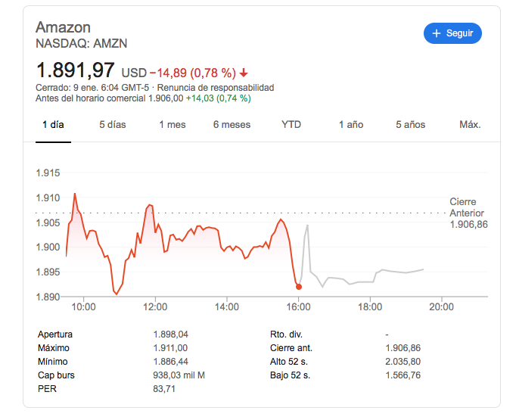Click the Cap burs value 938,03 mil M
Screen dimensions: 516x420
(179, 375)
